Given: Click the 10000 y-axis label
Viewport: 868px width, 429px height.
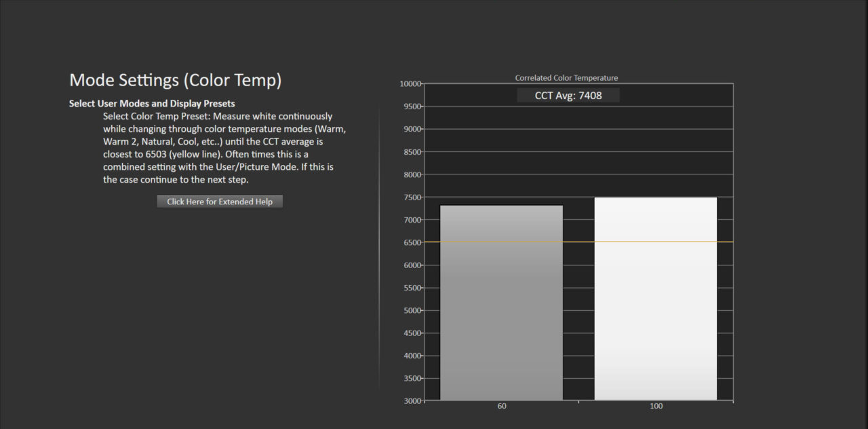Looking at the screenshot, I should (411, 83).
